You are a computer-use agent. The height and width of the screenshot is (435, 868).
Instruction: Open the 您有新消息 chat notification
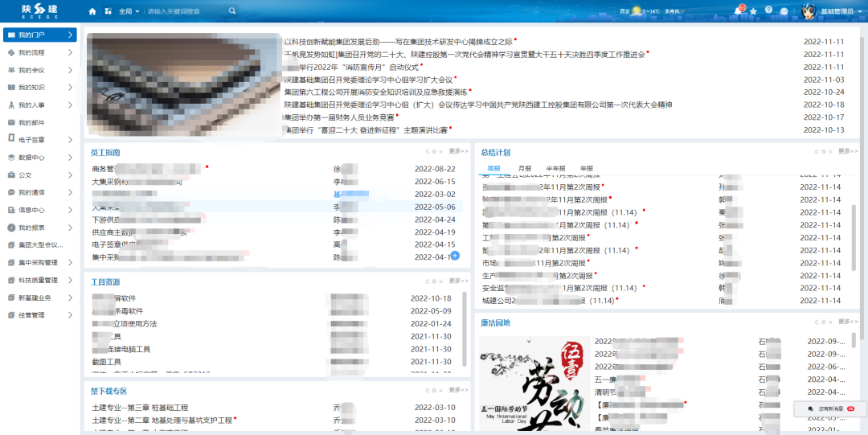tap(829, 408)
